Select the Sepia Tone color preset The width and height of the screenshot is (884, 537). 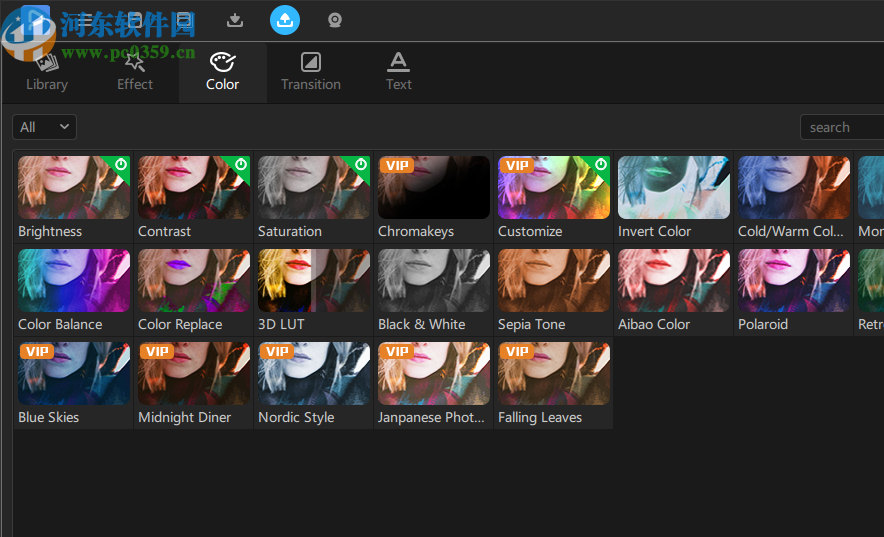pos(554,280)
